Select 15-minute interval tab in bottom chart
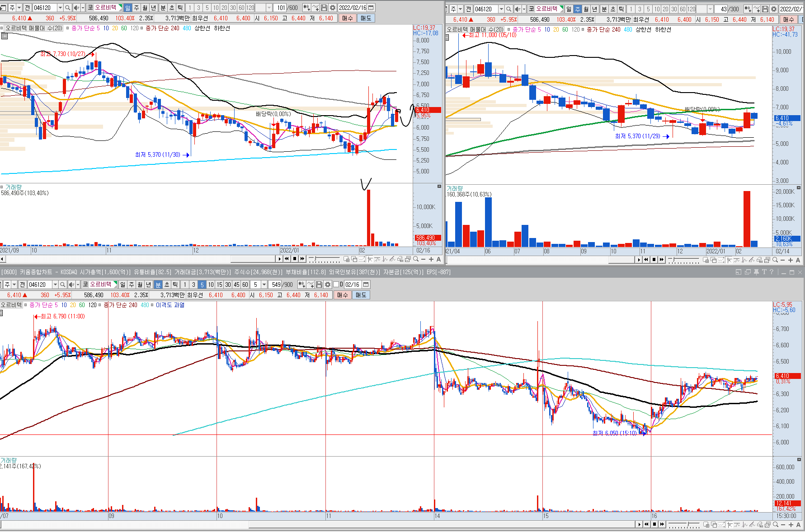The image size is (805, 532). click(219, 285)
